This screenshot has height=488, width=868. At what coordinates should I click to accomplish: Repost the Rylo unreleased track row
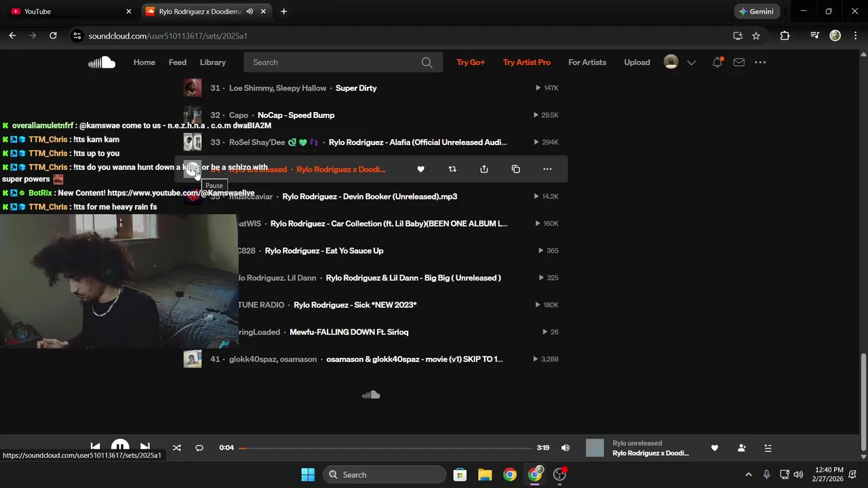pos(452,169)
